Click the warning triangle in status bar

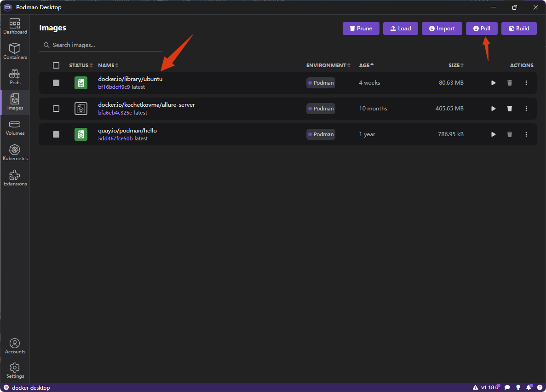(x=475, y=387)
